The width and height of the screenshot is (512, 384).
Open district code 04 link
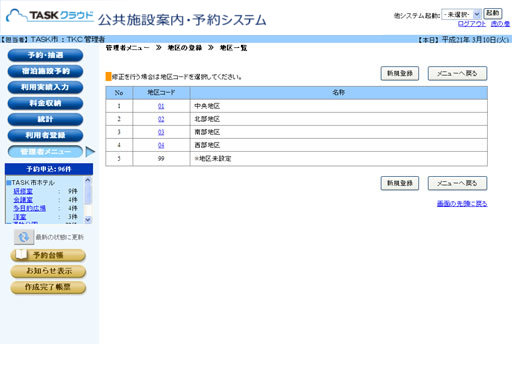(161, 145)
